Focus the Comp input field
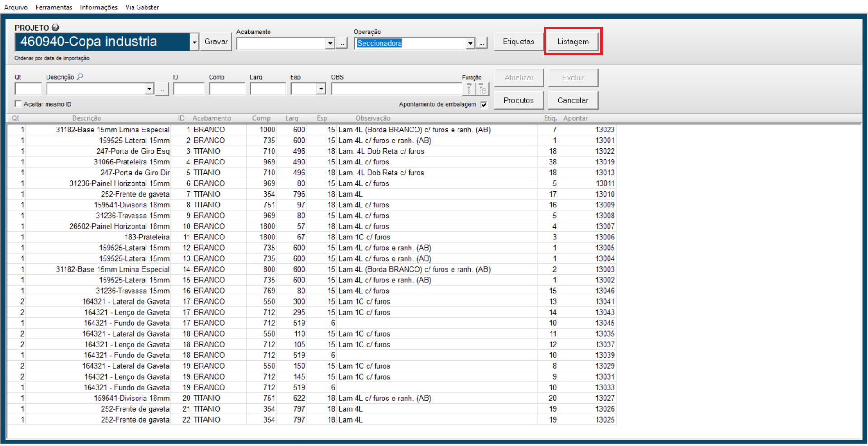This screenshot has width=868, height=446. point(227,89)
